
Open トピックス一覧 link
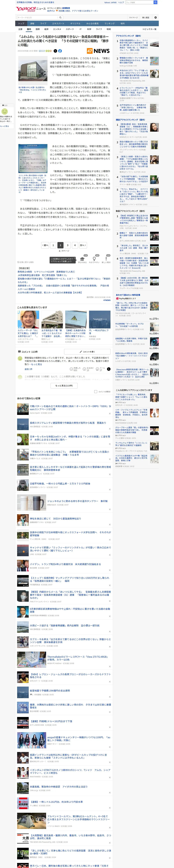[x=149, y=29]
